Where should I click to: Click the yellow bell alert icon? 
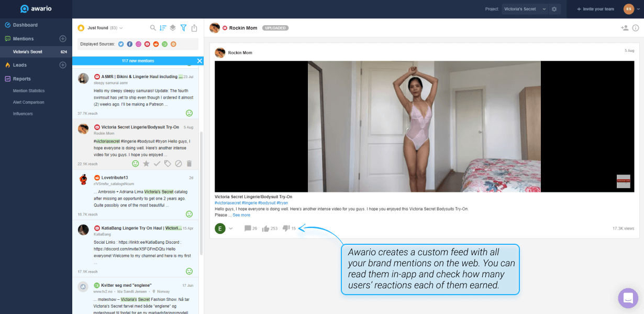81,28
